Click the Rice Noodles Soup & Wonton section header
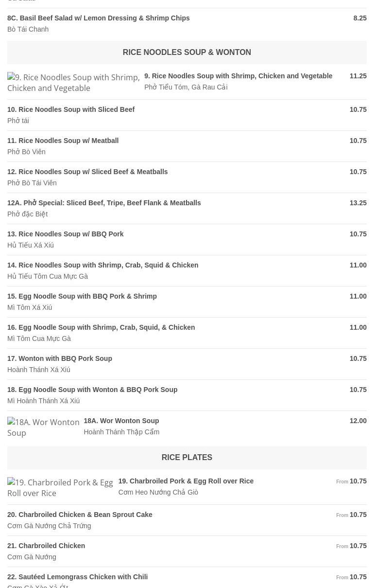 click(187, 53)
